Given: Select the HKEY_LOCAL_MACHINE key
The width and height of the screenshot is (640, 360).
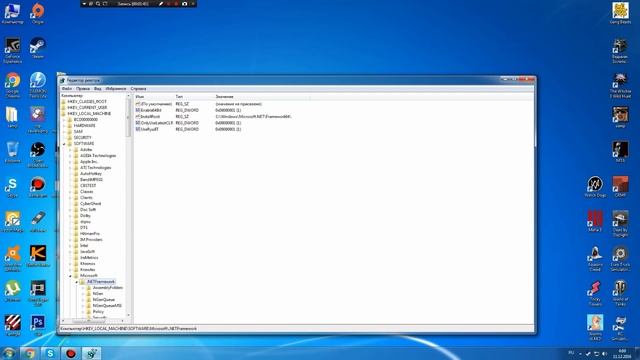Looking at the screenshot, I should 89,114.
